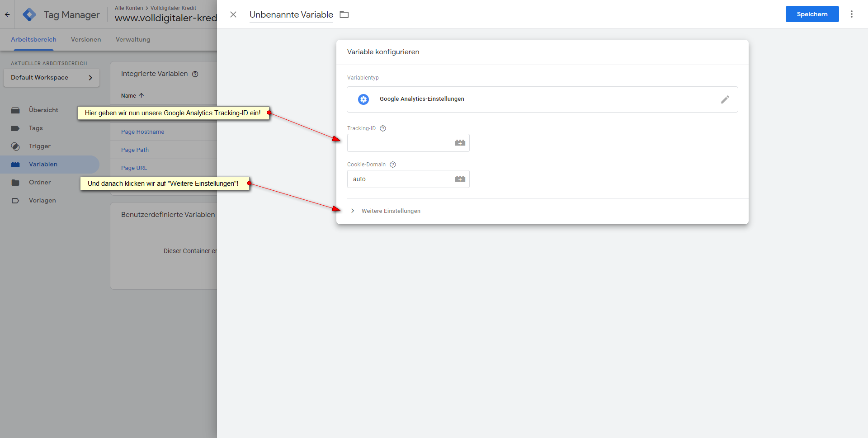Open Übersicht in the sidebar
This screenshot has width=868, height=438.
coord(43,110)
